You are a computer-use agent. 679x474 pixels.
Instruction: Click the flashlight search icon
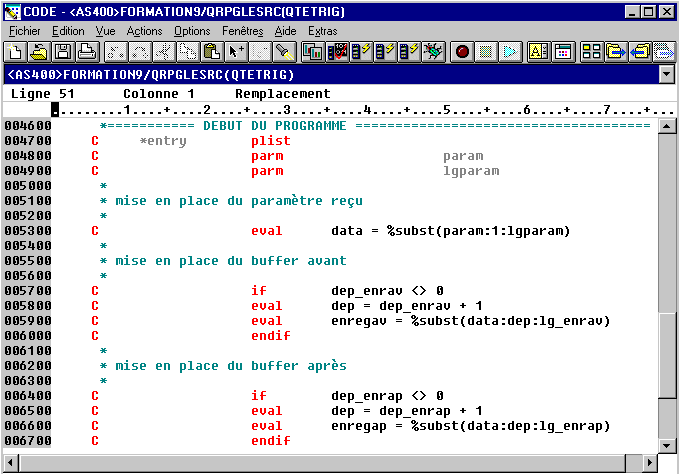click(x=284, y=51)
